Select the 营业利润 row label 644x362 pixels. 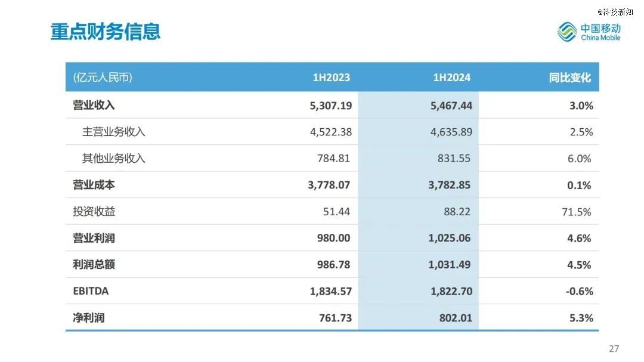point(94,238)
